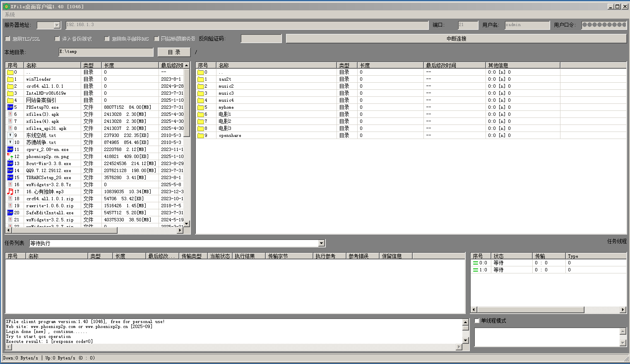Click the 东线空战.txt text file icon
This screenshot has width=630, height=364.
(x=10, y=135)
